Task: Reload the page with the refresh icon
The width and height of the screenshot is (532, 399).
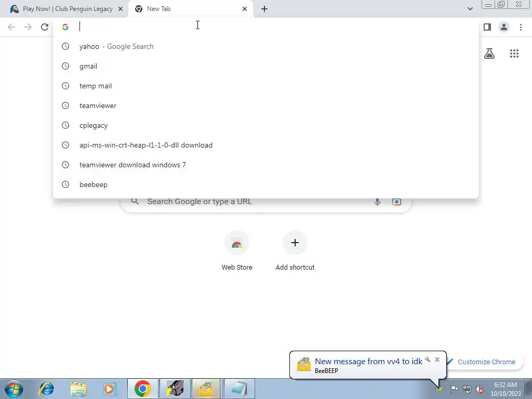Action: point(45,27)
